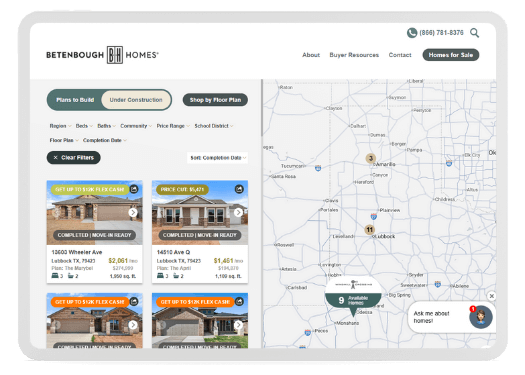
Task: Open the Buyer Resources menu
Action: (354, 55)
